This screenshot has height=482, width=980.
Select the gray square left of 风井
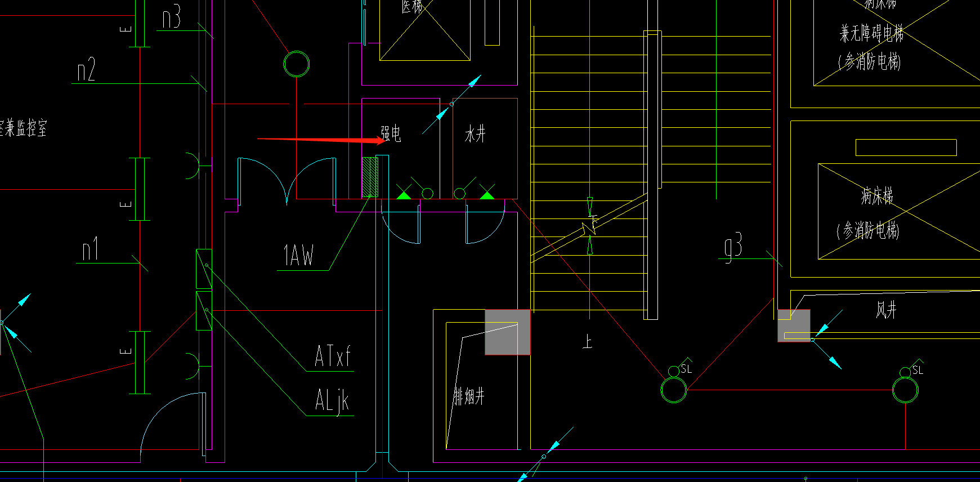click(794, 325)
